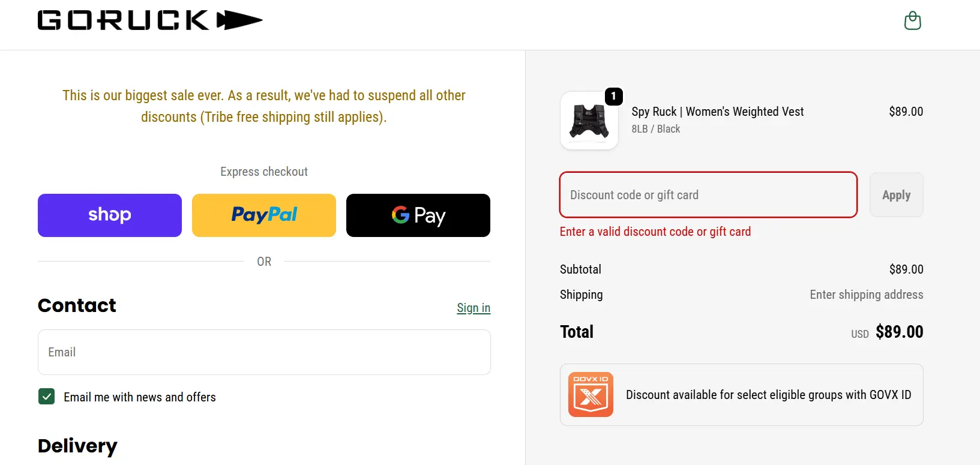Open the shopping bag cart icon
980x465 pixels.
pyautogui.click(x=912, y=21)
